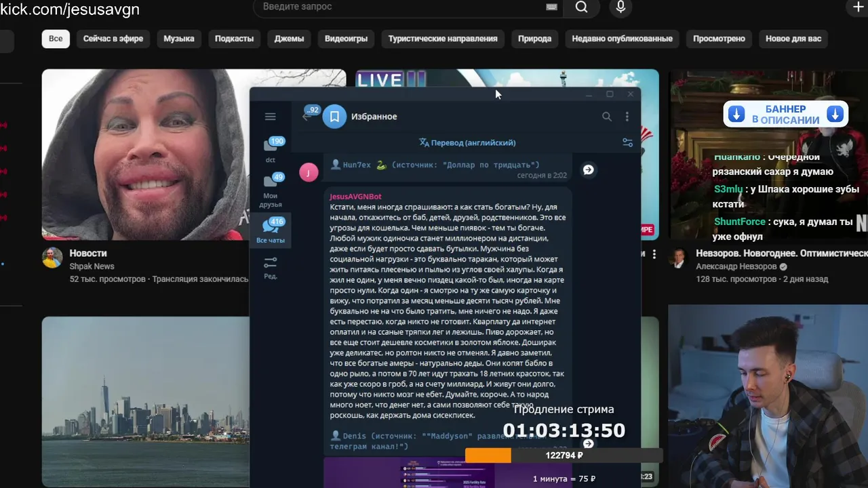Select the Музыка filter chip
The height and width of the screenshot is (488, 868).
tap(179, 39)
